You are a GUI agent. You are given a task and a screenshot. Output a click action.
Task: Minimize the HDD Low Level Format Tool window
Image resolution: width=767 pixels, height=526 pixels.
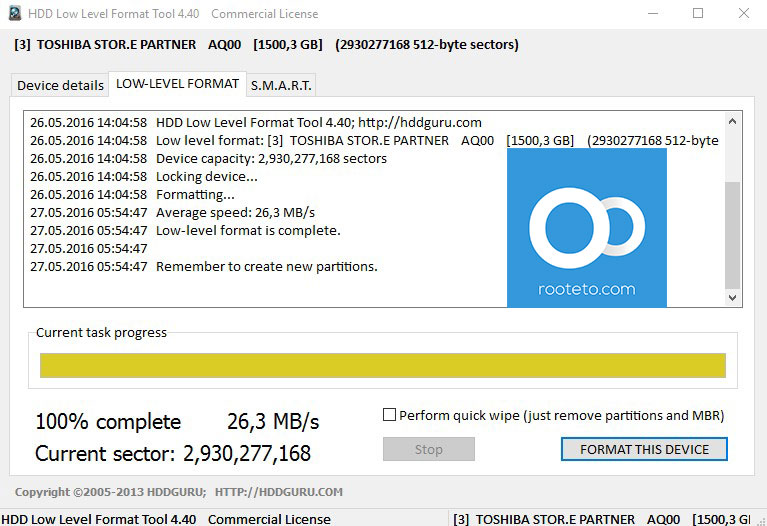pyautogui.click(x=653, y=13)
